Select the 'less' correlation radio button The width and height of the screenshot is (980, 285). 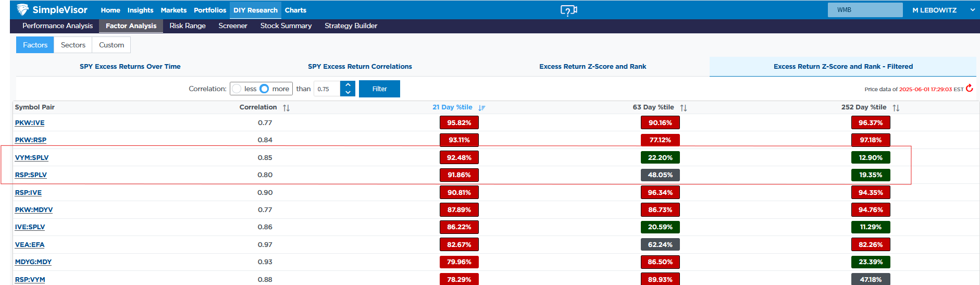coord(237,89)
